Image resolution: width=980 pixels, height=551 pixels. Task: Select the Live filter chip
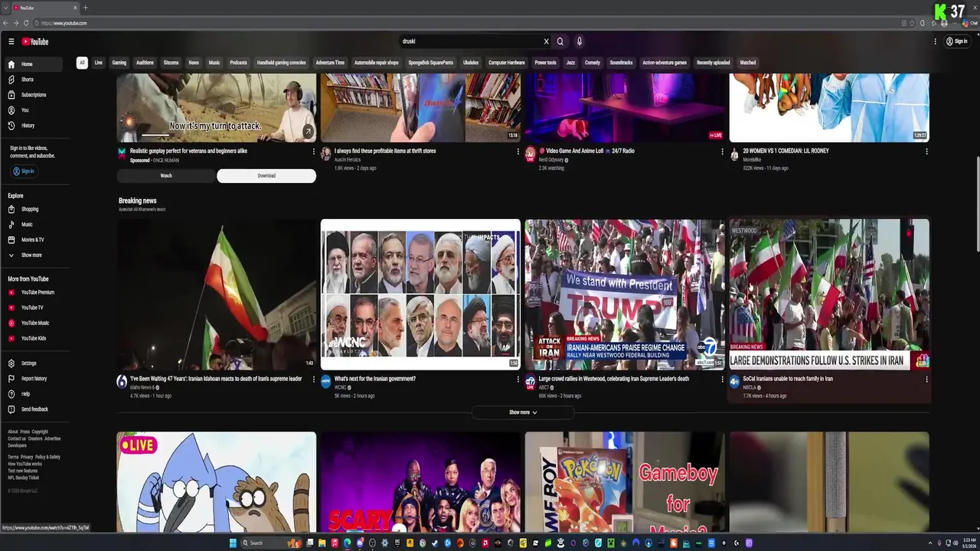click(x=98, y=63)
